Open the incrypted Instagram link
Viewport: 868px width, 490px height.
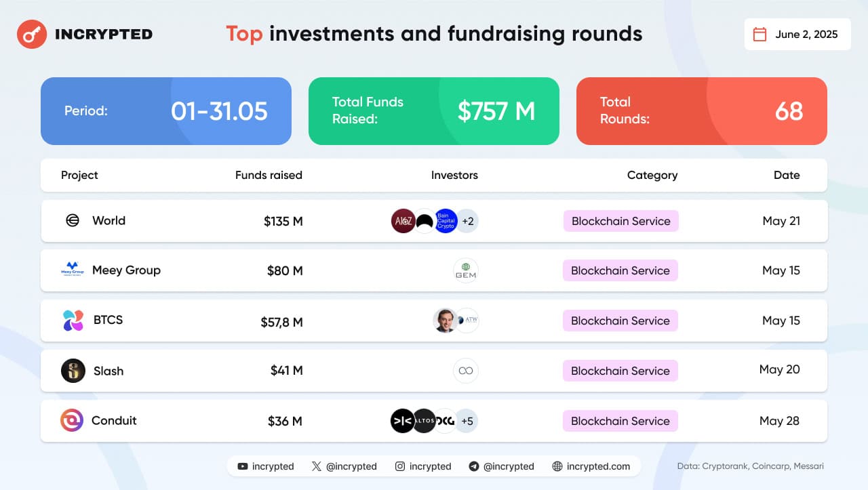pyautogui.click(x=423, y=466)
